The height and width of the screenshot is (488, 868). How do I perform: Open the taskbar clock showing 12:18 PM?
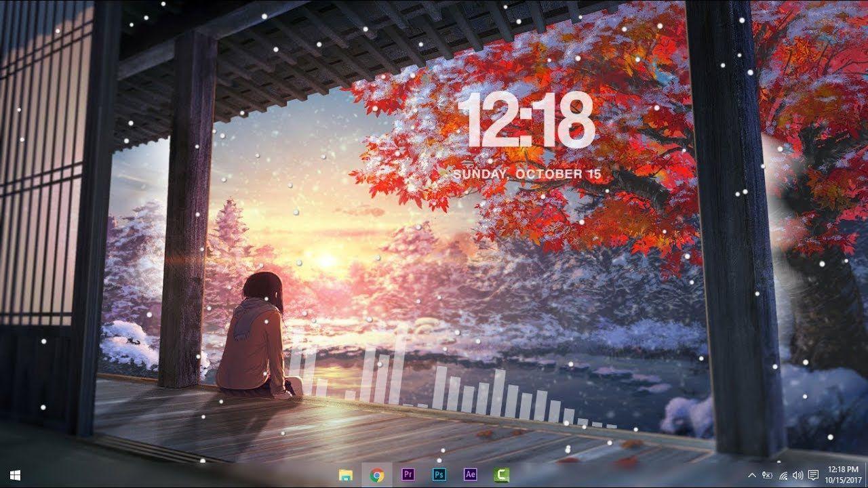click(843, 475)
